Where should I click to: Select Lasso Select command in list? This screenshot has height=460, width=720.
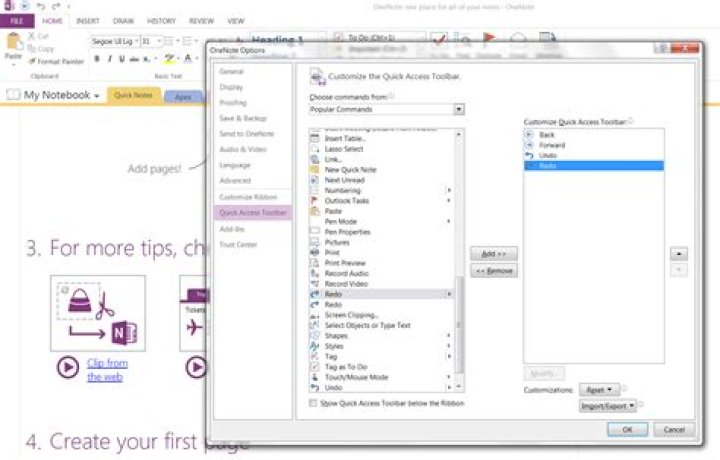[x=381, y=149]
